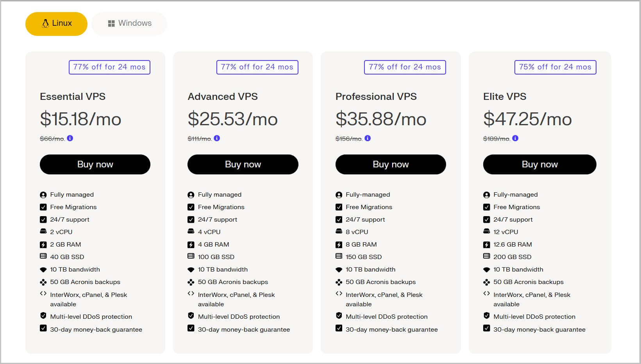The image size is (641, 364).
Task: Click info icon beside Advanced $111/mo price
Action: click(217, 138)
